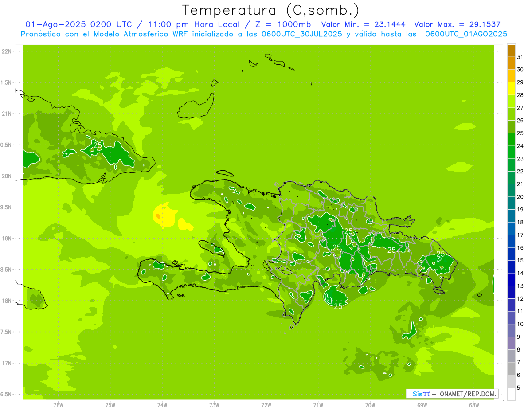Click the colorbar label "10"
532x411 pixels.
point(520,324)
